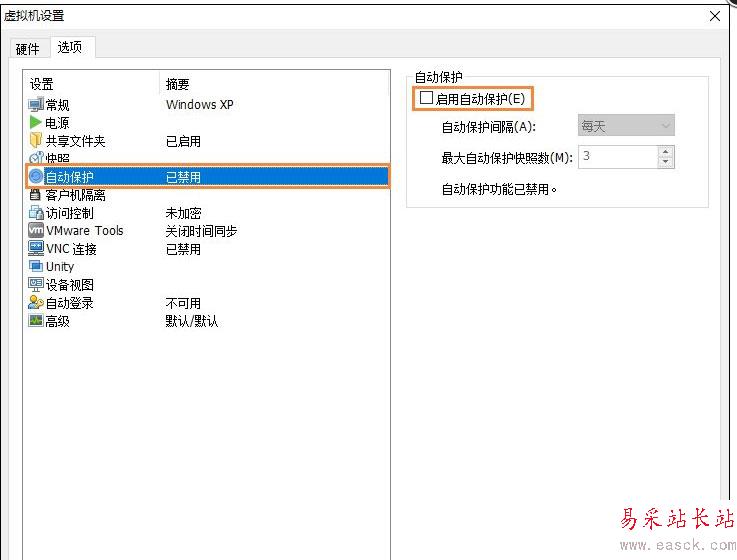737x560 pixels.
Task: Click the green 电源 power icon
Action: pos(36,122)
